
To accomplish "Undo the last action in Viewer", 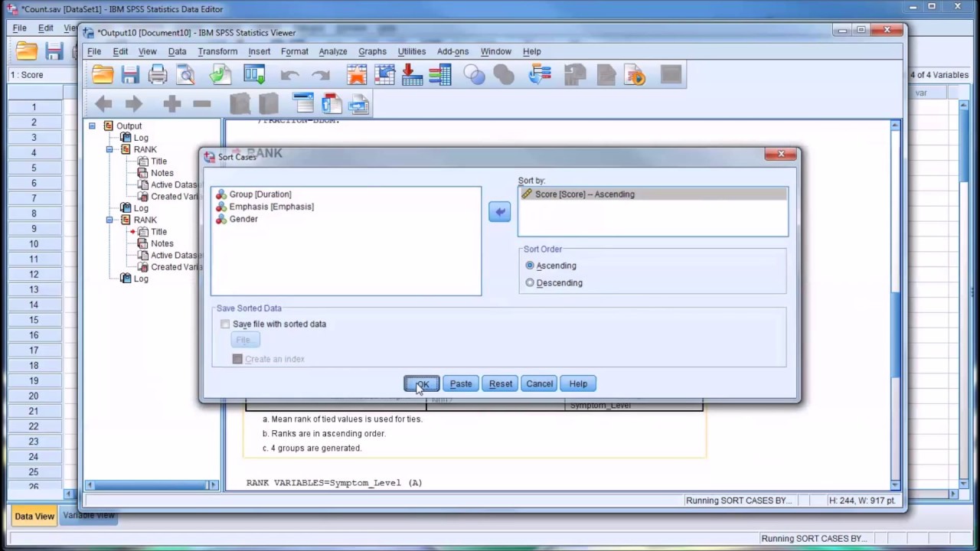I will (x=289, y=75).
